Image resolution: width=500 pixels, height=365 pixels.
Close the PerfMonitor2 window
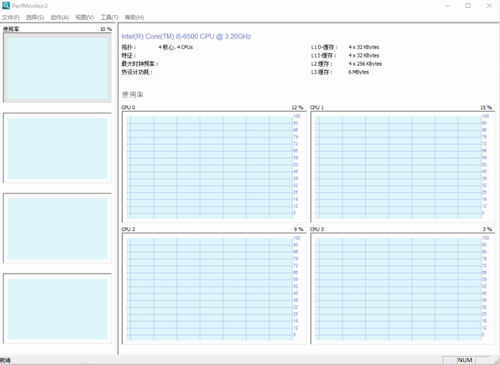[x=489, y=6]
